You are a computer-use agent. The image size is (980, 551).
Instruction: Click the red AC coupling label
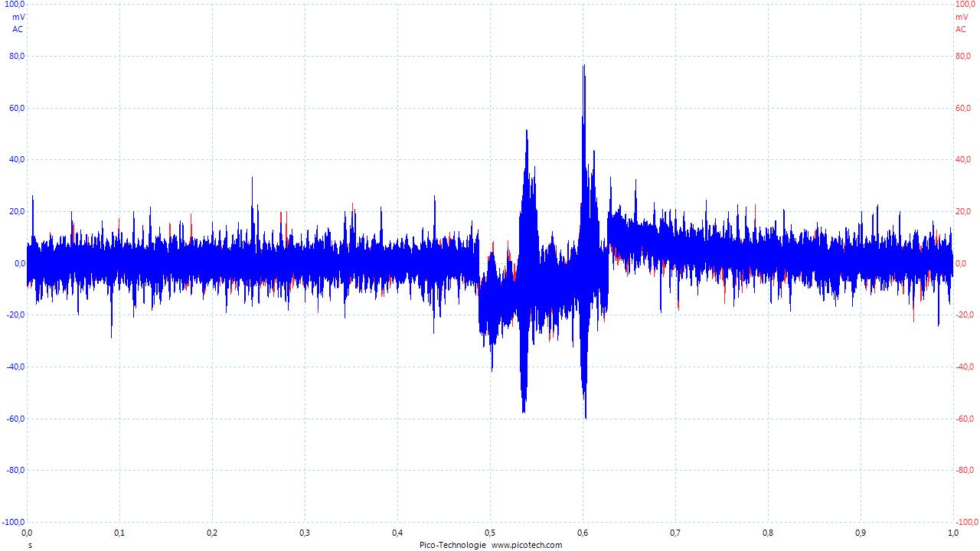[x=961, y=29]
